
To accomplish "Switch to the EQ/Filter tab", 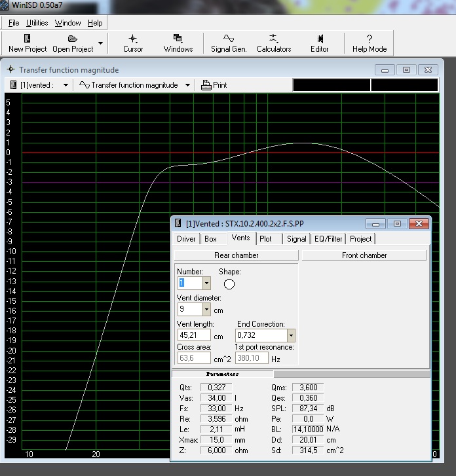I will (x=328, y=239).
